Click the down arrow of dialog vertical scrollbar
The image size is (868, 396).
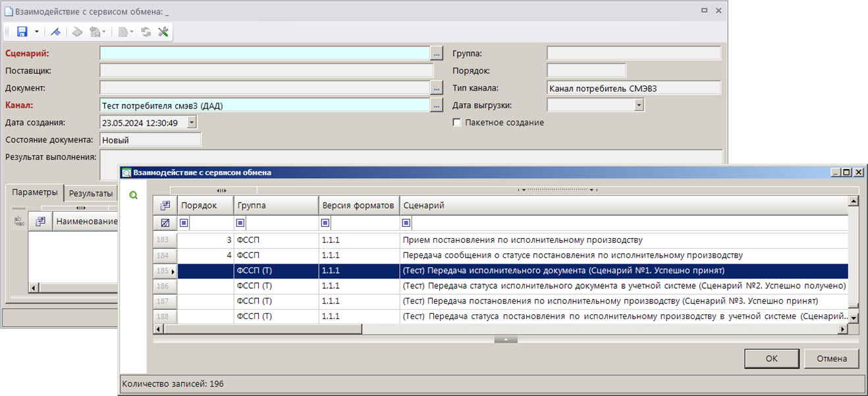[x=854, y=318]
